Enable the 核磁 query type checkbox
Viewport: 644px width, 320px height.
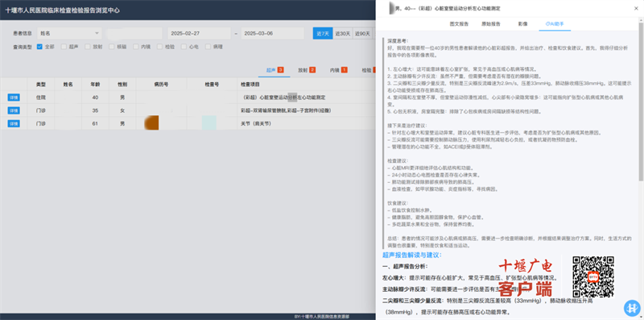click(112, 47)
